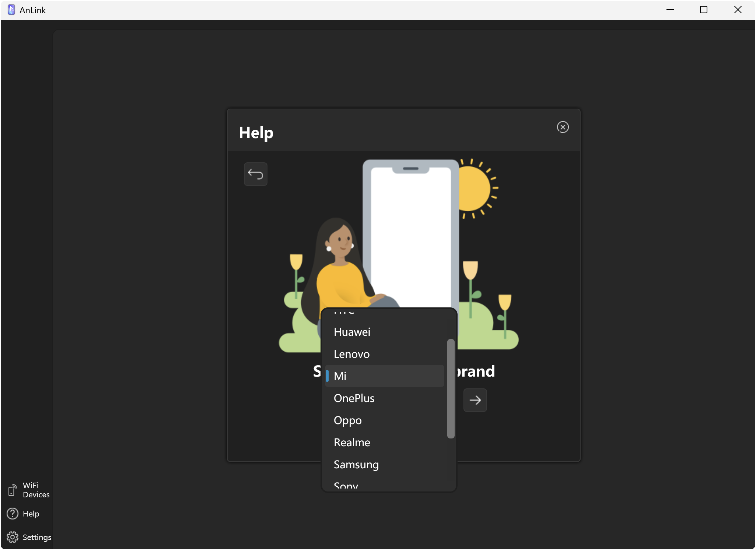
Task: Minimize the AnLink window
Action: click(x=670, y=10)
